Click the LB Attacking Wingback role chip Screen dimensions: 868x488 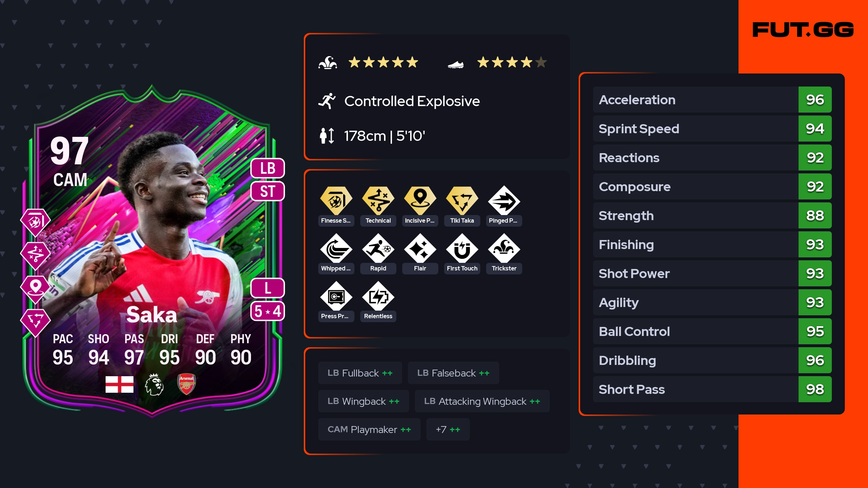482,401
